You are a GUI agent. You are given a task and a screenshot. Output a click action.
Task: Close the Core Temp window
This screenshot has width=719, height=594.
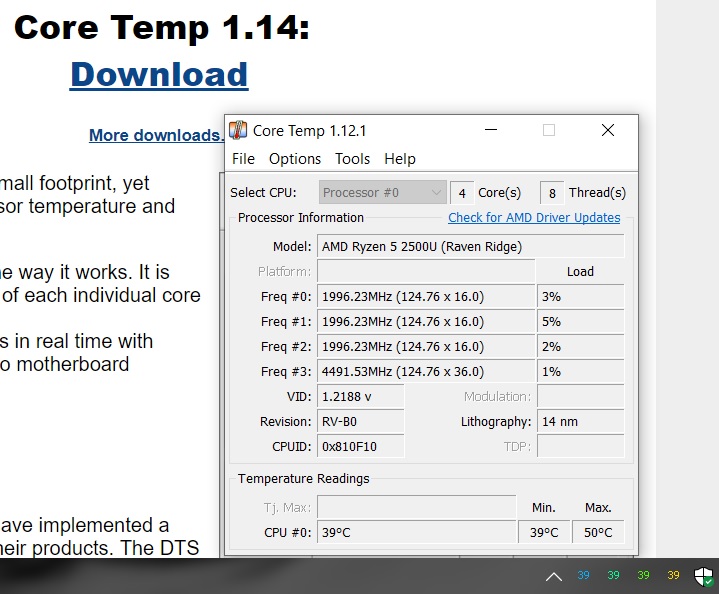point(608,130)
